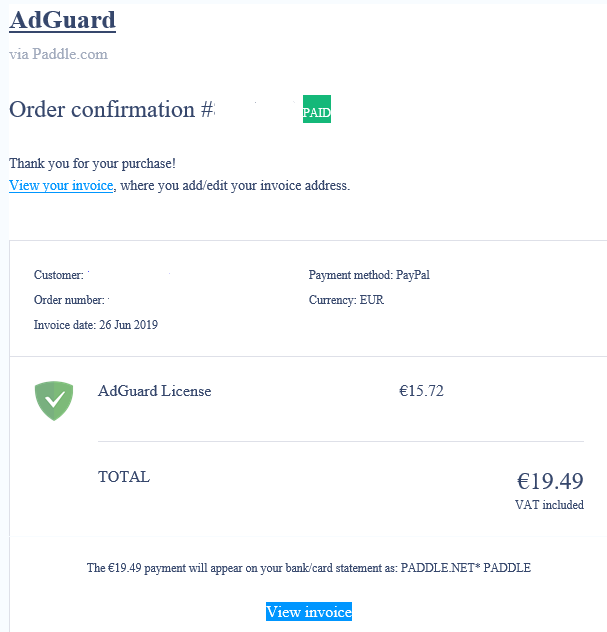Click the View your invoice link

[x=61, y=185]
